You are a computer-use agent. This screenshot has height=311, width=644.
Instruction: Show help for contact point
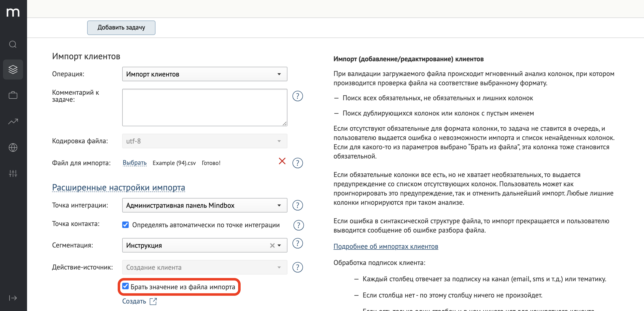point(298,225)
